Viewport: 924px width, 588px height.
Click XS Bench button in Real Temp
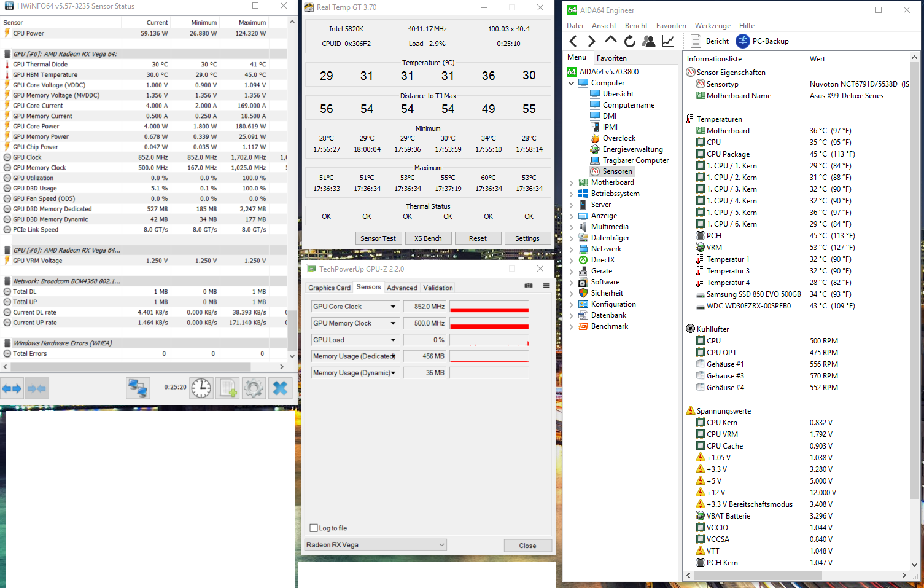tap(428, 238)
